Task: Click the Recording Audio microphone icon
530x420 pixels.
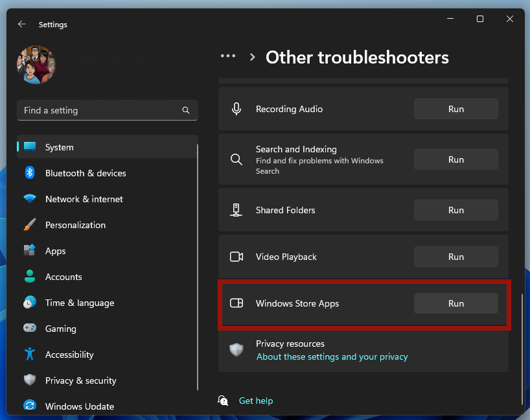Action: [x=236, y=109]
